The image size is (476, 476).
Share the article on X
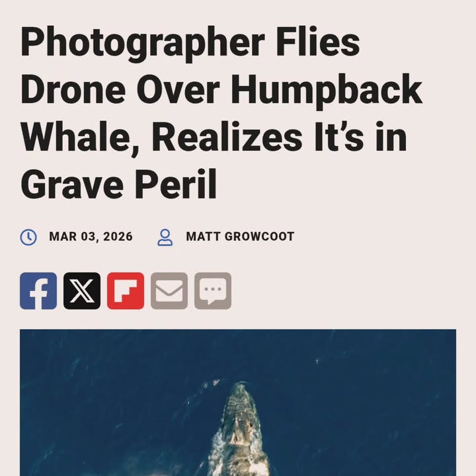pos(82,291)
